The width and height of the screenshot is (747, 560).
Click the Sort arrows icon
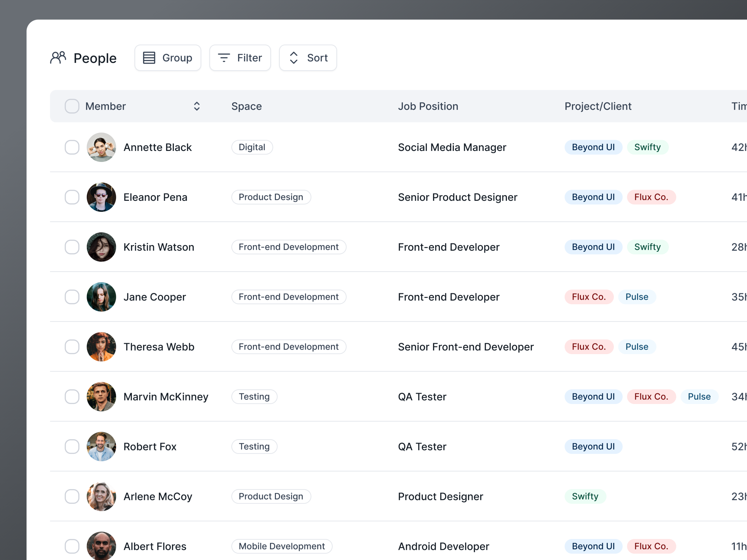click(293, 57)
